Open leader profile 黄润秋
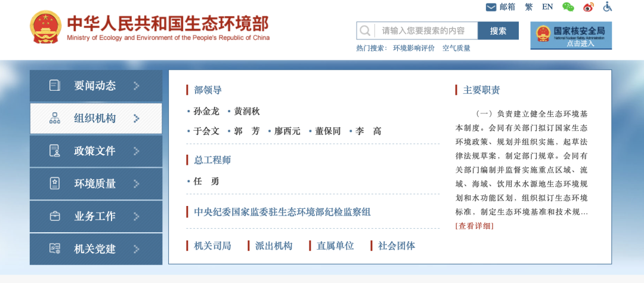 coord(247,112)
